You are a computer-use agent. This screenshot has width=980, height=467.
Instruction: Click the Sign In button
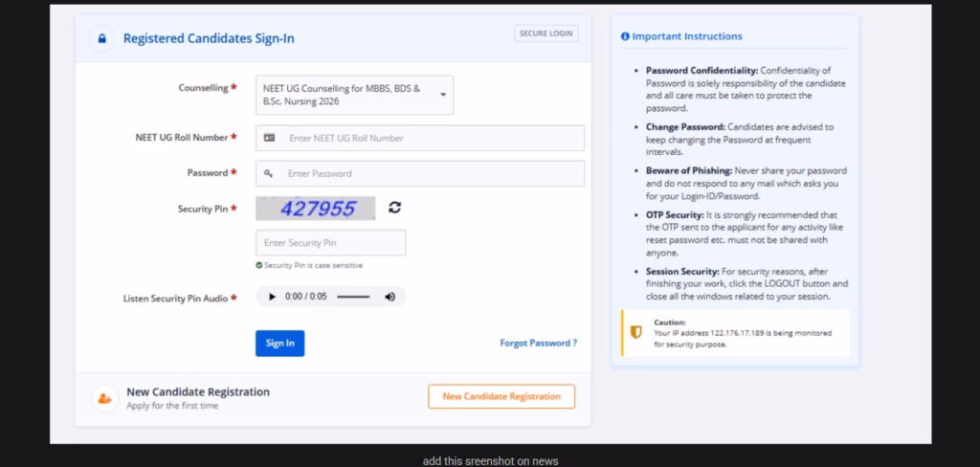[280, 344]
